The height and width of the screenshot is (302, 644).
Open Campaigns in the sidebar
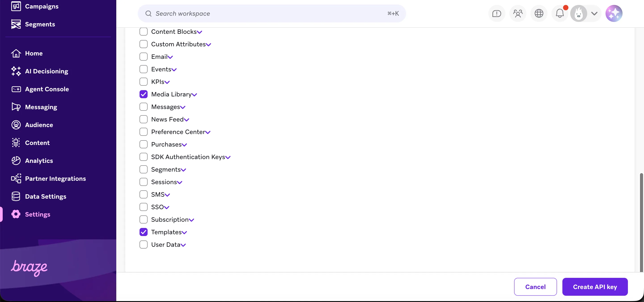coord(42,6)
